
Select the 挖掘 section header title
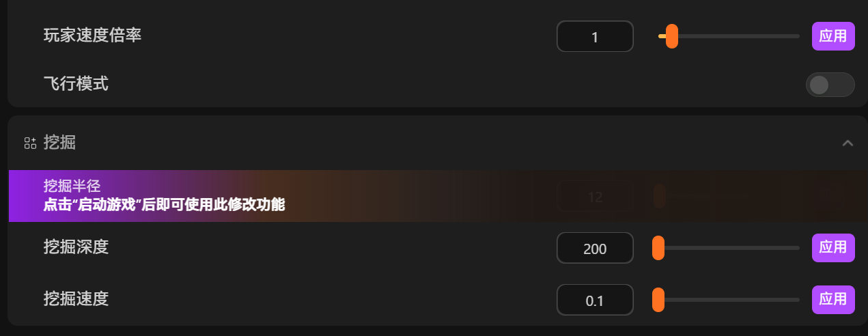(x=59, y=143)
